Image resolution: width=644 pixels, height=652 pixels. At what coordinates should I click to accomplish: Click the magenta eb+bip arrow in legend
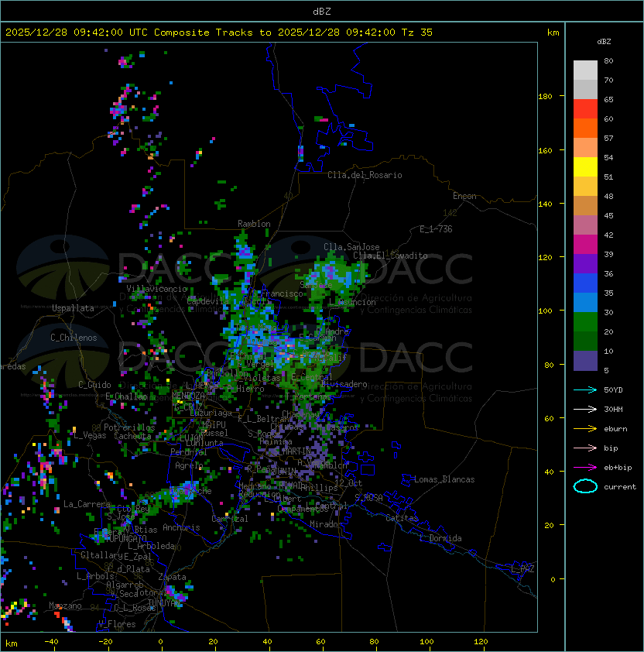(585, 468)
